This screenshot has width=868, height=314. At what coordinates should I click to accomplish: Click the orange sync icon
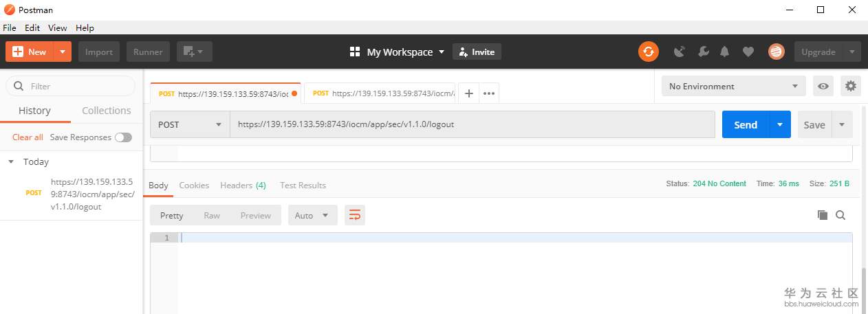coord(648,52)
